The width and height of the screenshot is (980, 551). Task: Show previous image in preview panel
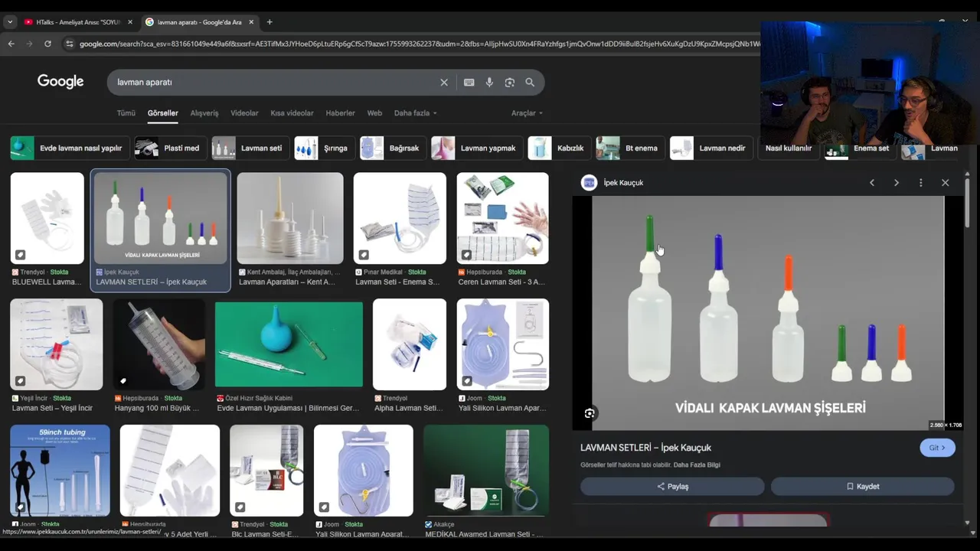coord(872,183)
